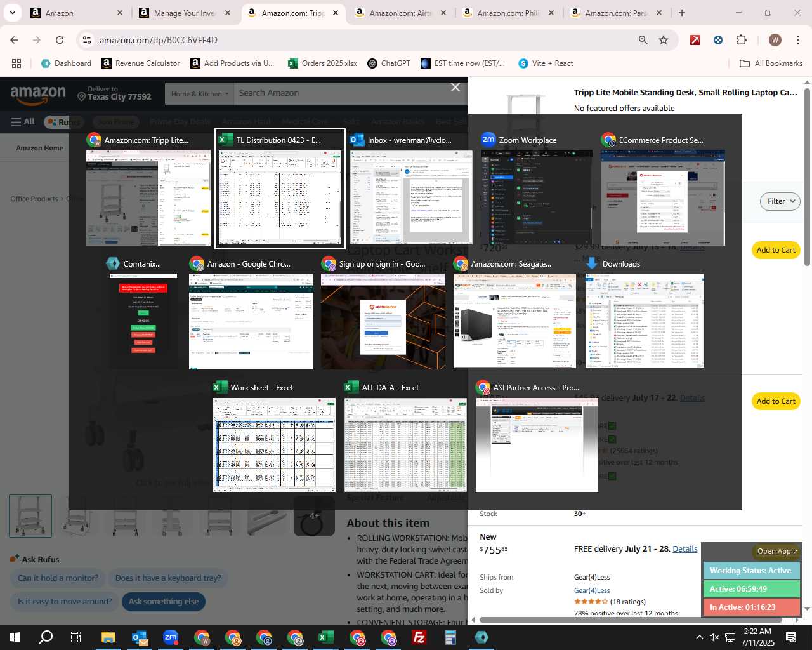Open Chrome's three-dot menu
Screen dimensions: 812x650
797,40
